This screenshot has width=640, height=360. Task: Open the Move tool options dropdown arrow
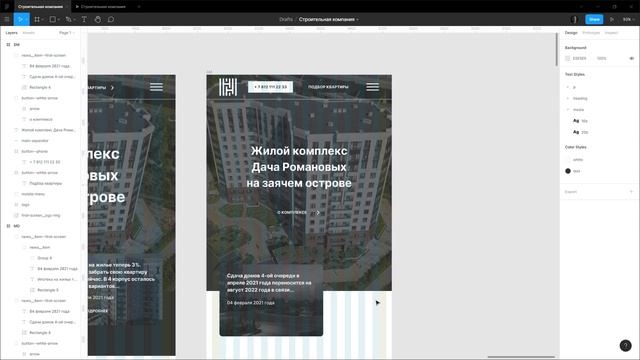point(26,20)
